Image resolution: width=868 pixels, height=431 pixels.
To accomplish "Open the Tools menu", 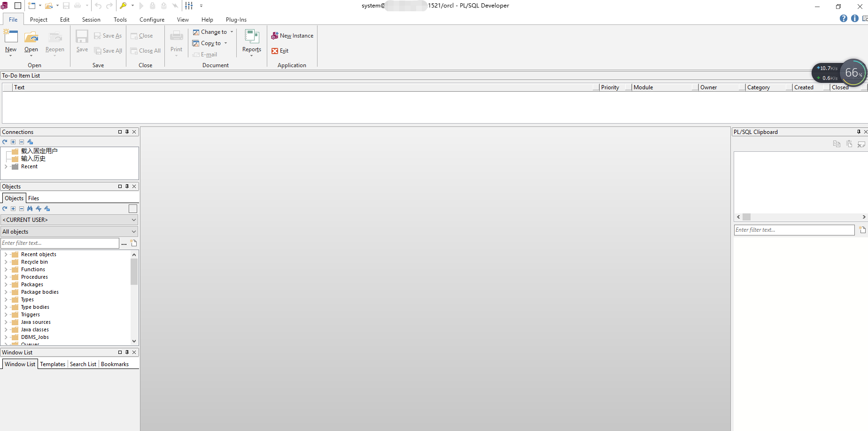I will 120,19.
